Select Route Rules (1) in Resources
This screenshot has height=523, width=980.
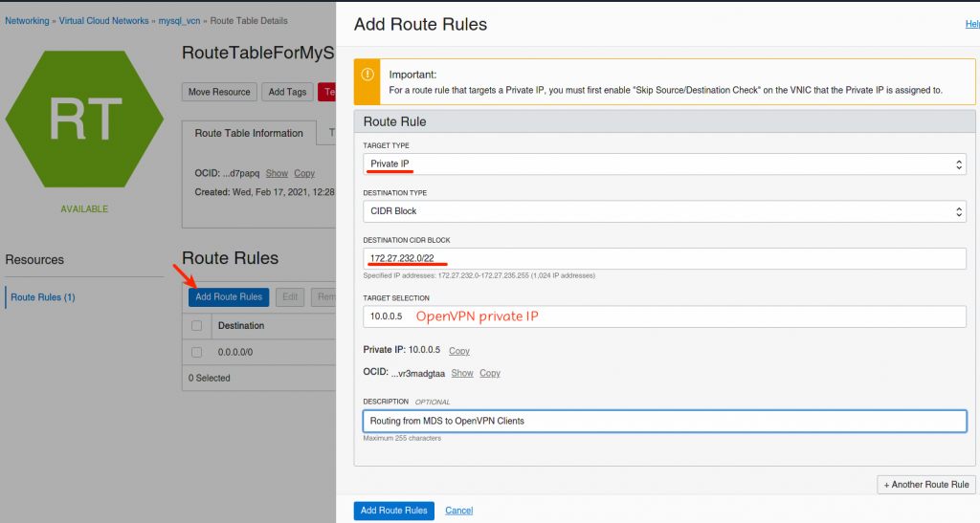pos(43,297)
